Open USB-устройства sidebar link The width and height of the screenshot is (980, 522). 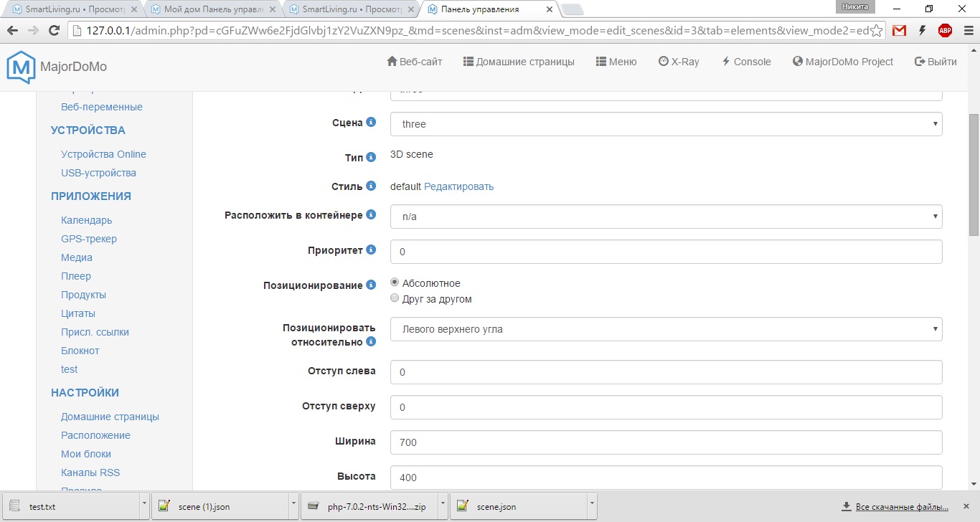click(x=98, y=173)
